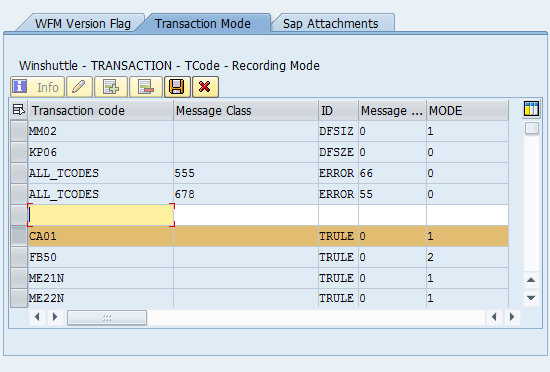Click the Message Class cell showing 678
Image resolution: width=550 pixels, height=372 pixels.
pyautogui.click(x=246, y=194)
